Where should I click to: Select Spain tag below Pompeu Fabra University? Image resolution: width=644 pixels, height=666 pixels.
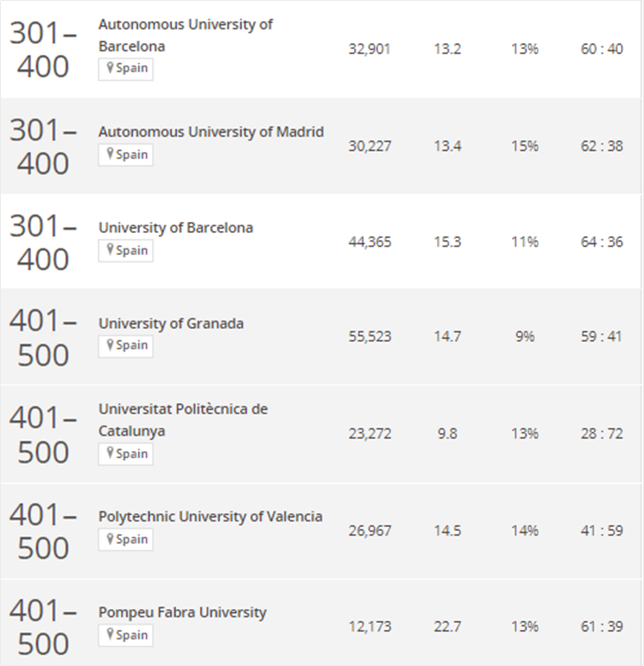click(x=126, y=636)
